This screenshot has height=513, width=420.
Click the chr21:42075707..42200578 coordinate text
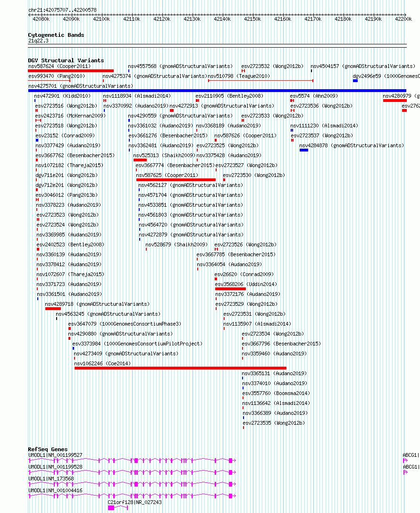point(62,10)
